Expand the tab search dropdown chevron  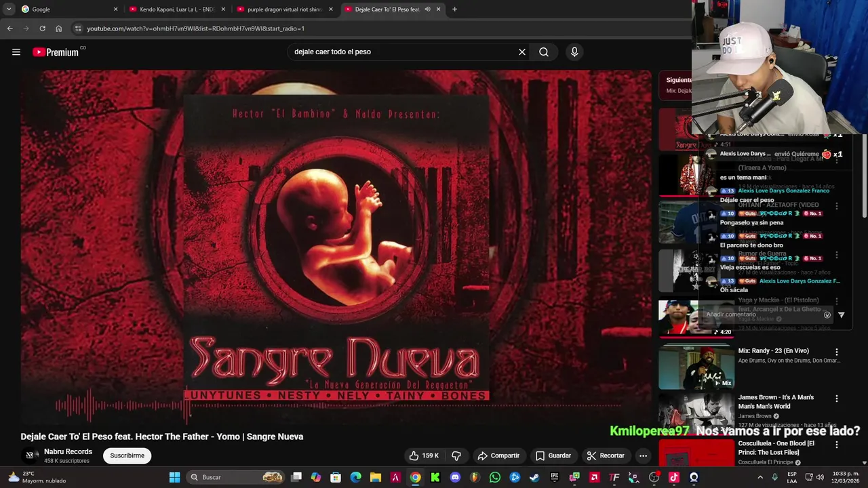coord(8,9)
